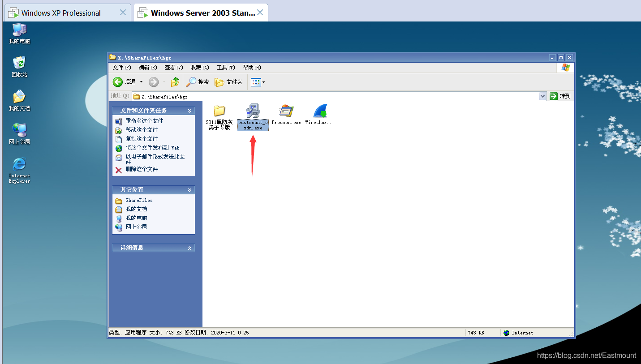Go up one folder level
Screen dimensions: 641x364
point(175,82)
